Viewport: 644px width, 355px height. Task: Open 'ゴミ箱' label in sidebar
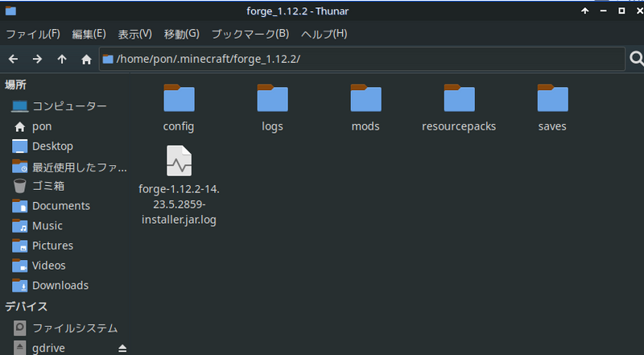click(48, 186)
